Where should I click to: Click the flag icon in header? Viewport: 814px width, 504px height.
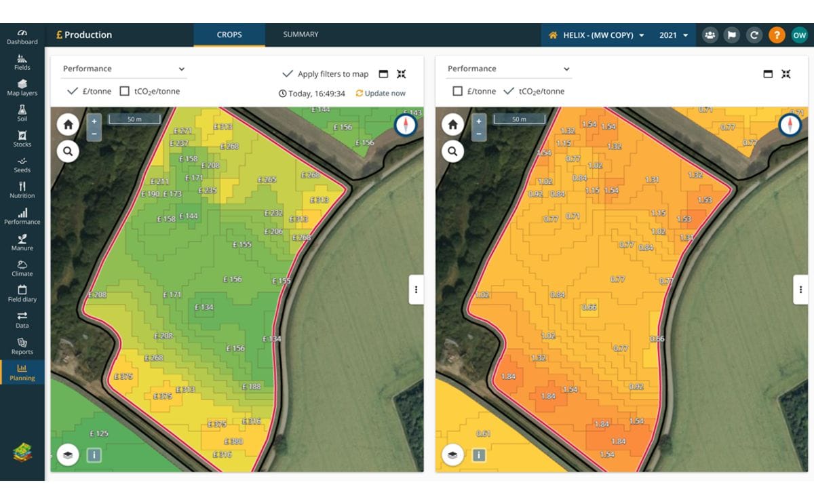point(731,35)
